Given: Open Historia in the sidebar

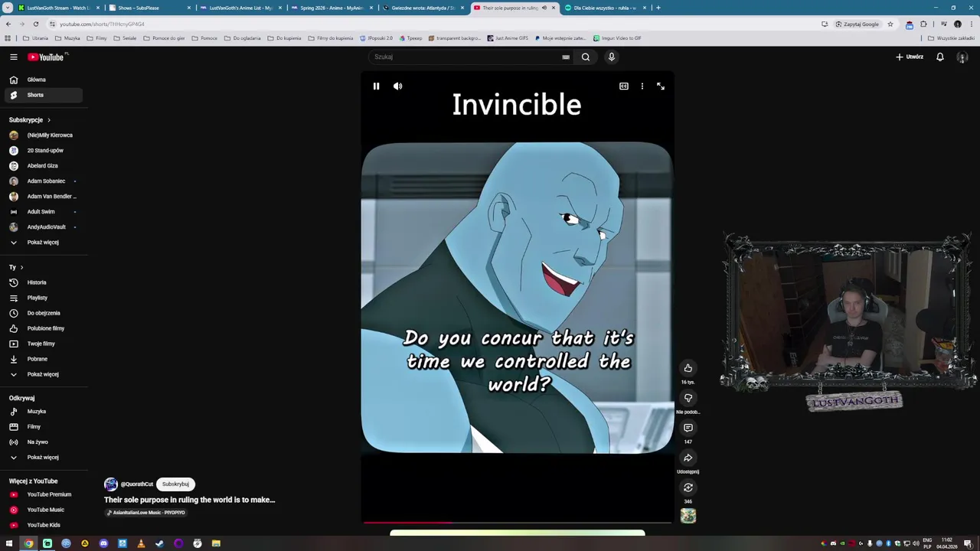Looking at the screenshot, I should pos(44,282).
